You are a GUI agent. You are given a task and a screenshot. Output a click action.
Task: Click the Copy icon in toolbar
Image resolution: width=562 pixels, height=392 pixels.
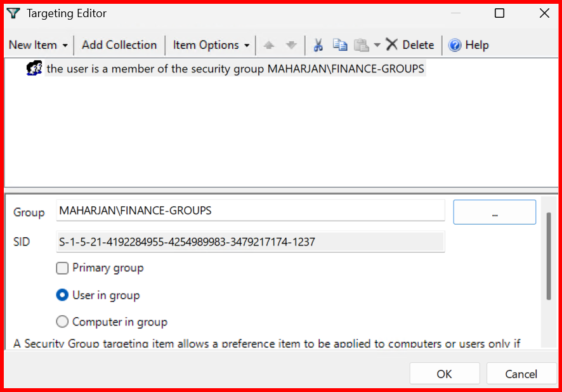(341, 45)
